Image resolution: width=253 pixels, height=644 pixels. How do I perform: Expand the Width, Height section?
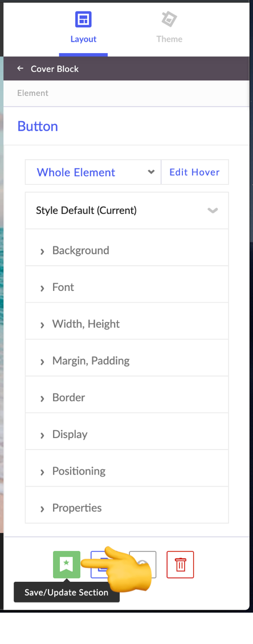tap(126, 324)
